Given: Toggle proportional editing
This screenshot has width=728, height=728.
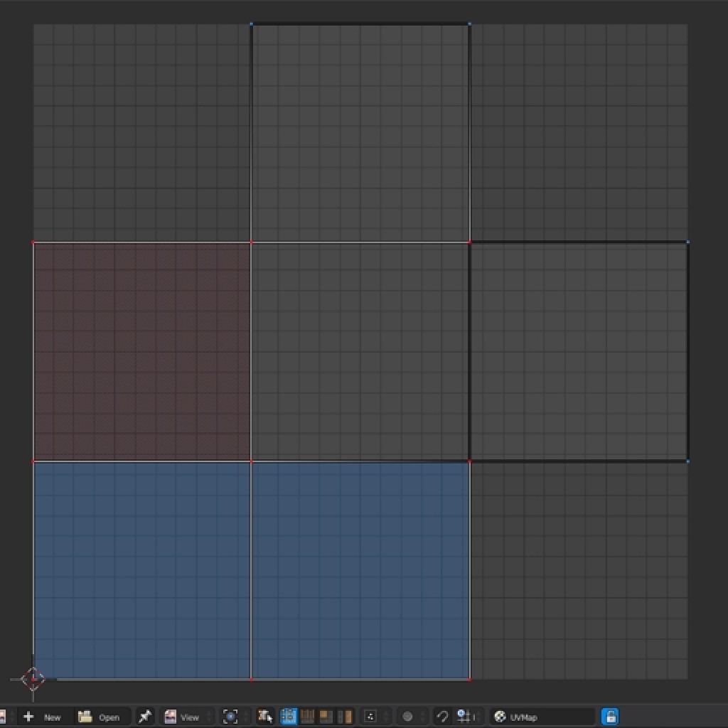Looking at the screenshot, I should point(409,717).
